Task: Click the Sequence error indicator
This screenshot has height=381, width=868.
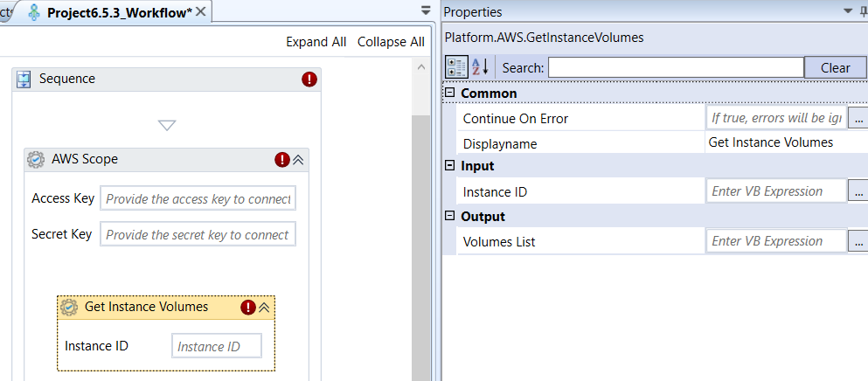Action: pyautogui.click(x=309, y=80)
